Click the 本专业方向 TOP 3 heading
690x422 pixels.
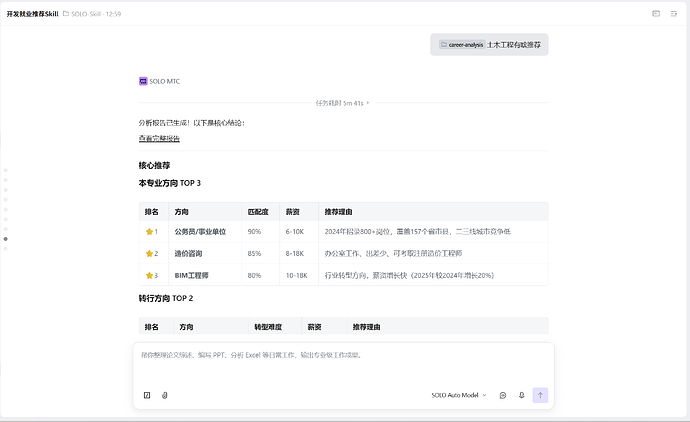point(170,183)
